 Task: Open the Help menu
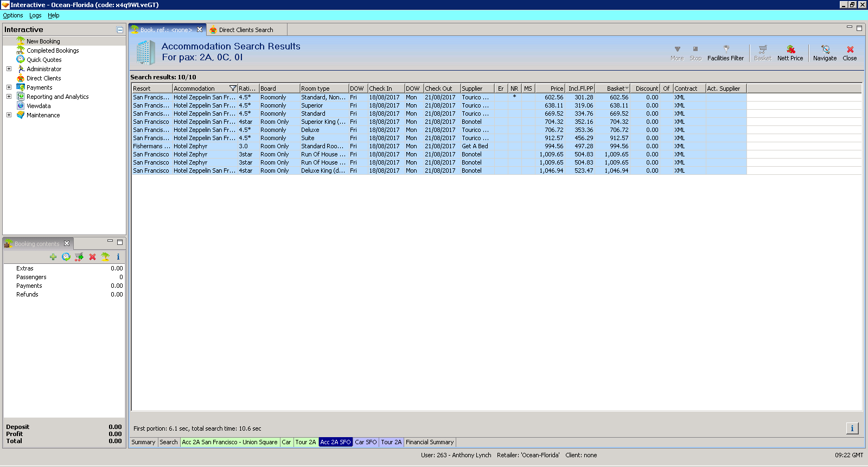point(53,15)
